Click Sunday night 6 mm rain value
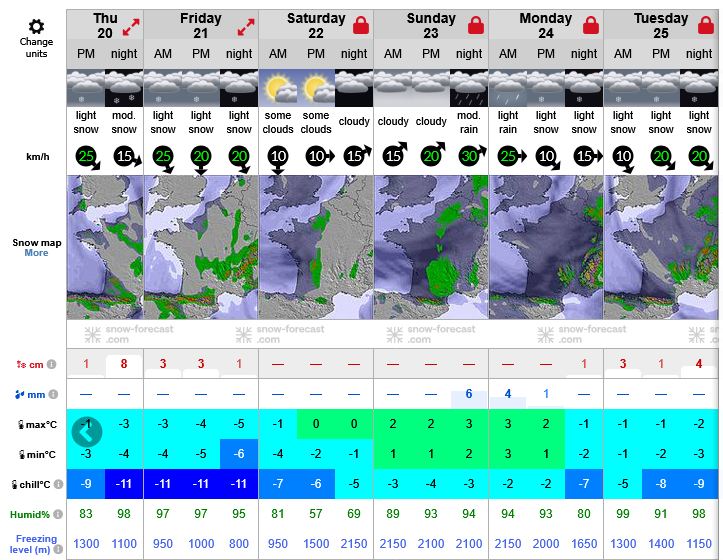Screen dimensions: 723x560 [x=469, y=394]
